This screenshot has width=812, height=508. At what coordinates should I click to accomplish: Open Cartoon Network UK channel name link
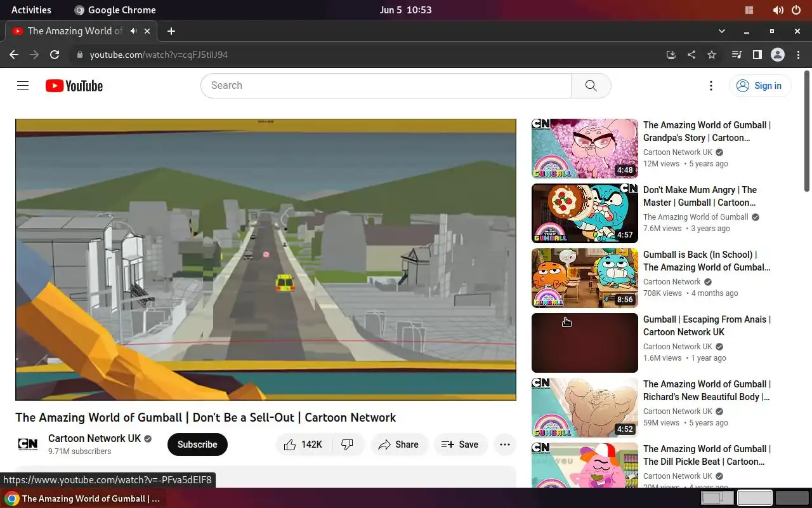point(95,438)
